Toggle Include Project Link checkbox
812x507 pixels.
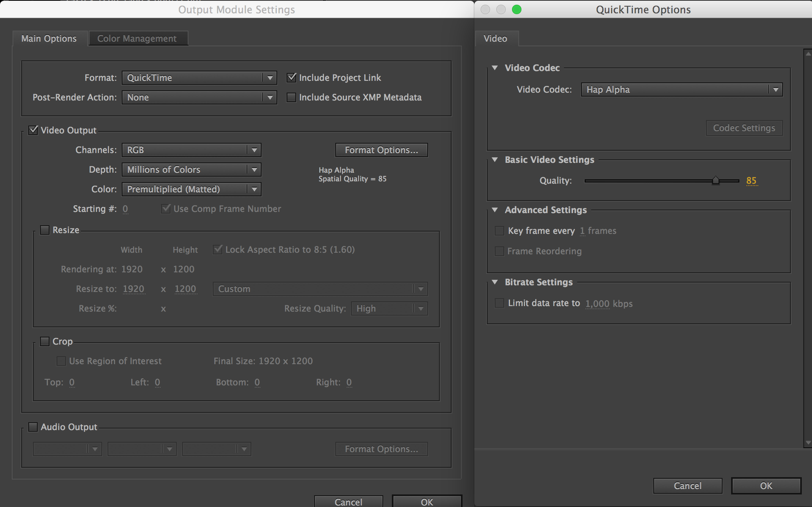[291, 77]
